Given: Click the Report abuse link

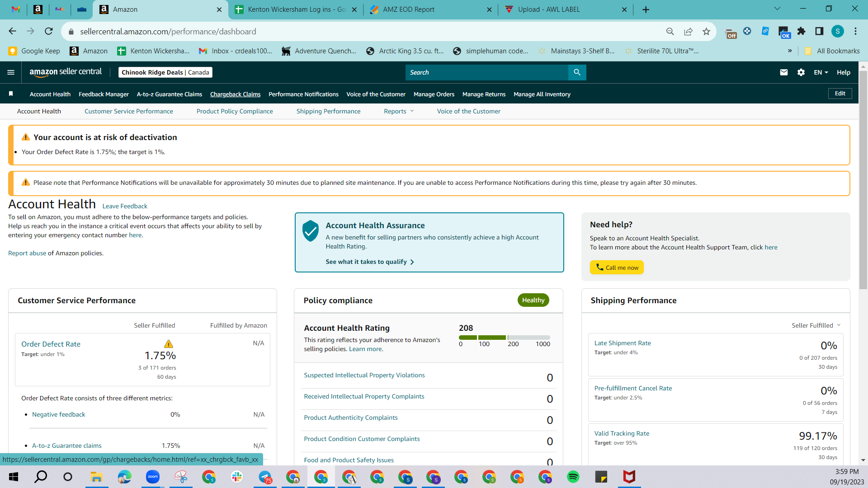Looking at the screenshot, I should [x=27, y=253].
